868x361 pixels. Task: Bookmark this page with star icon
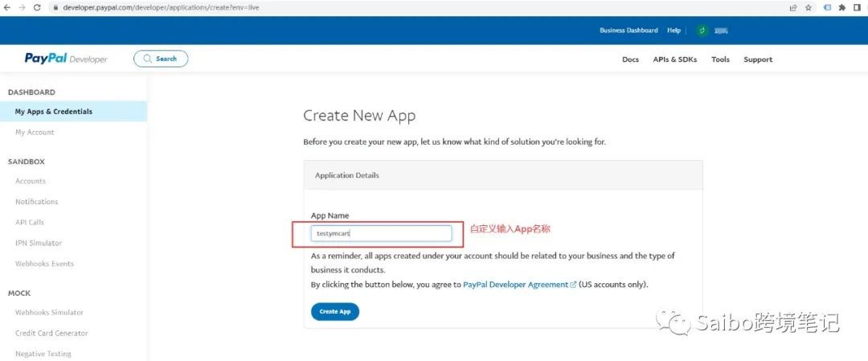(x=809, y=8)
